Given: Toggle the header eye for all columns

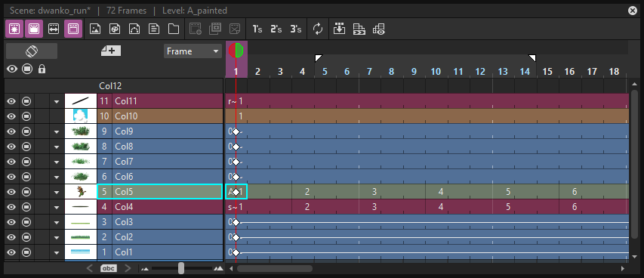Looking at the screenshot, I should click(12, 69).
